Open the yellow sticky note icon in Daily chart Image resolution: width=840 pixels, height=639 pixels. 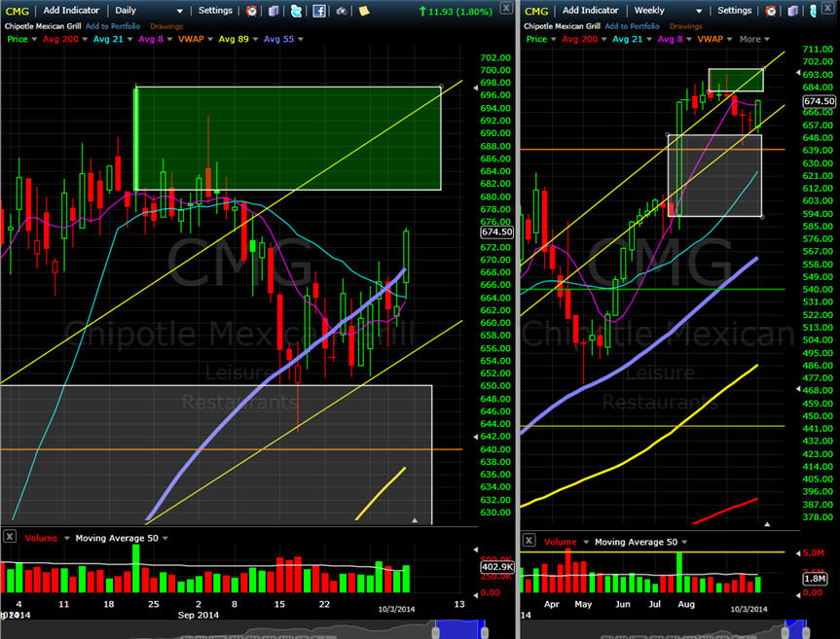(x=364, y=11)
